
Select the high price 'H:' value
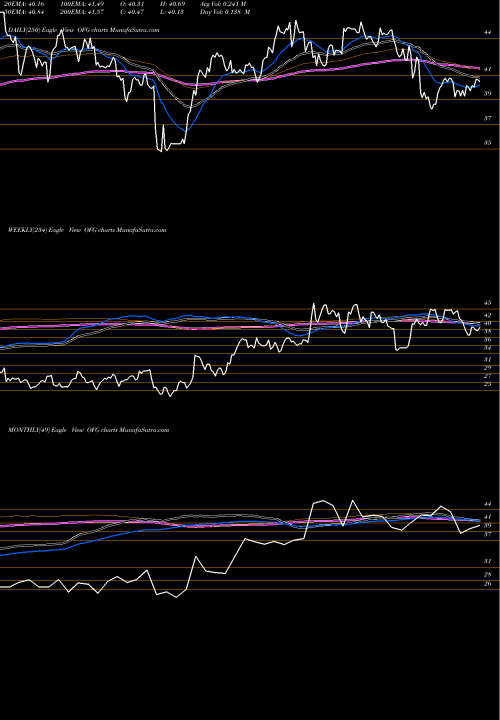pos(173,3)
